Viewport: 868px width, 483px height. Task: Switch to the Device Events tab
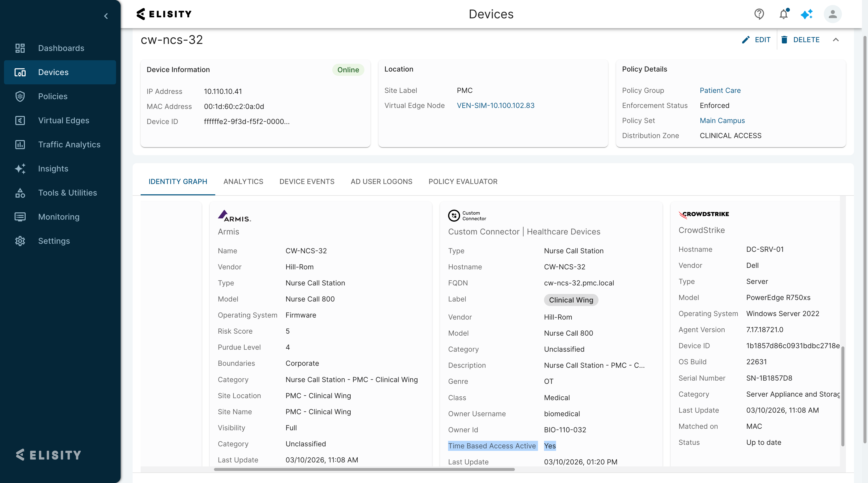pyautogui.click(x=307, y=182)
